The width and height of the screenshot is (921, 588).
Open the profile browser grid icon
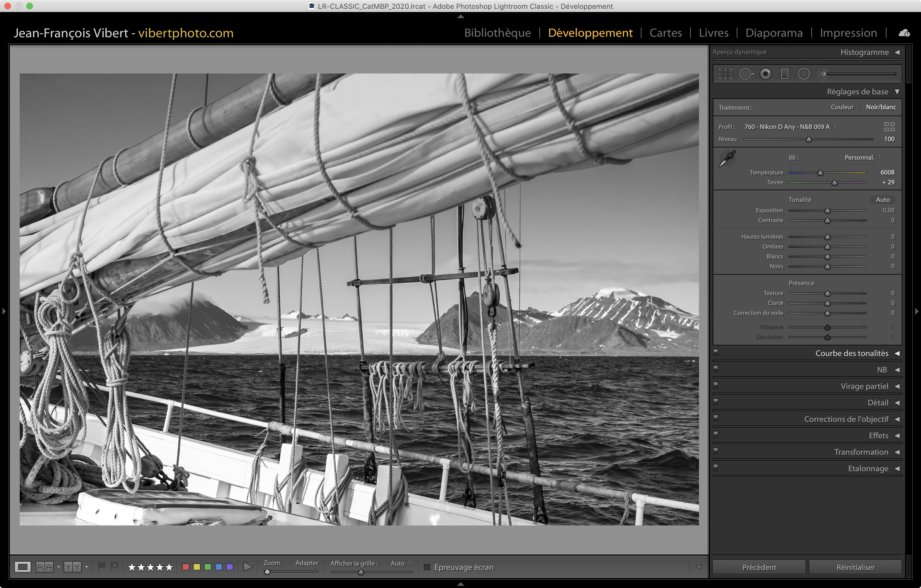tap(889, 127)
